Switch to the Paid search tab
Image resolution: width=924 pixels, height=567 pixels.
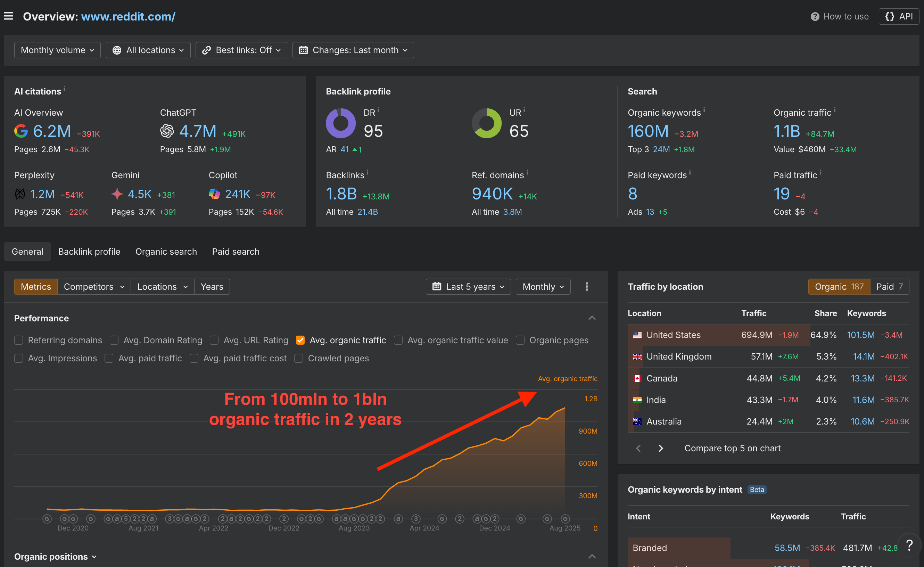click(x=236, y=252)
